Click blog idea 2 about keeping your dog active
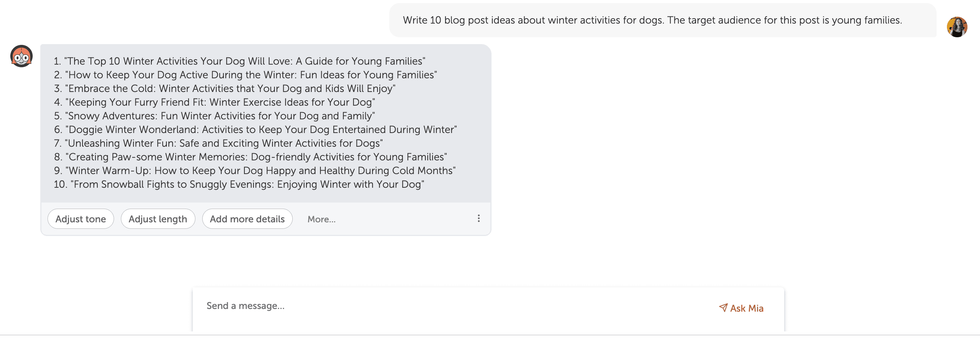 tap(246, 75)
